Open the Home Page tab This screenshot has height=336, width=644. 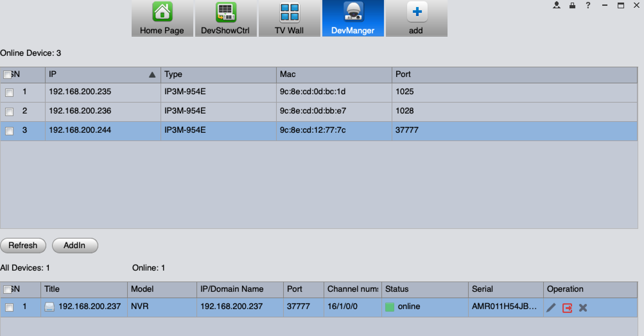click(162, 18)
